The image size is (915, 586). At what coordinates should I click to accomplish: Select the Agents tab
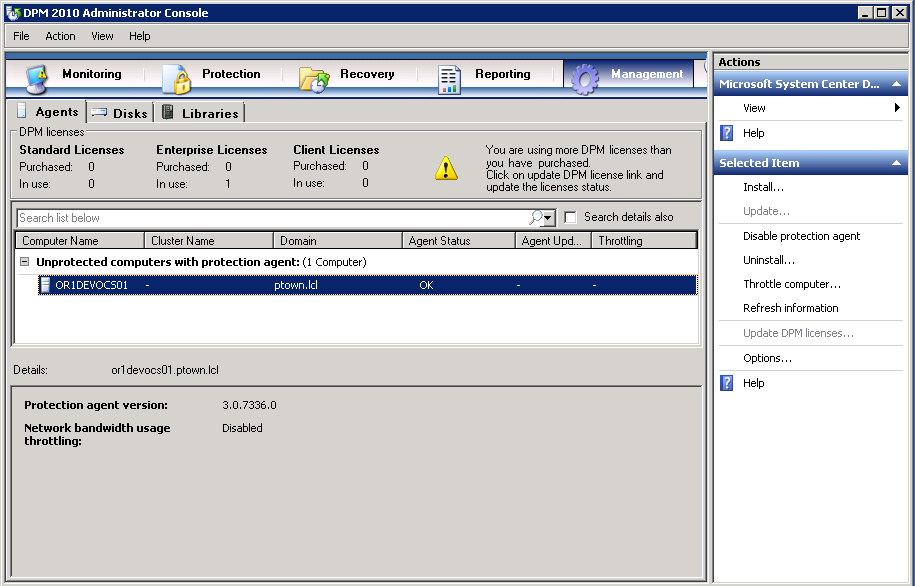(47, 111)
